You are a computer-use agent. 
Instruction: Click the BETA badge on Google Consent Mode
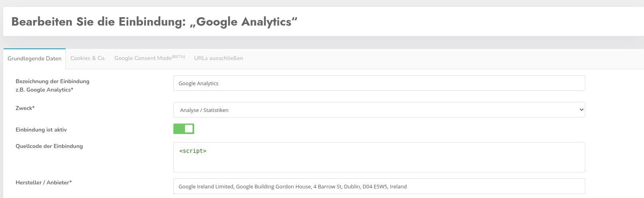click(x=179, y=57)
